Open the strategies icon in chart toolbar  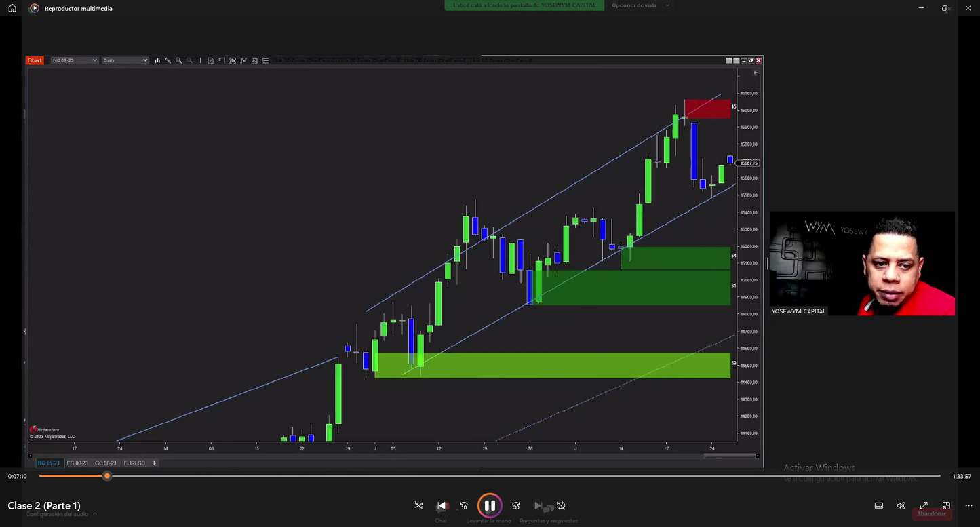click(243, 60)
